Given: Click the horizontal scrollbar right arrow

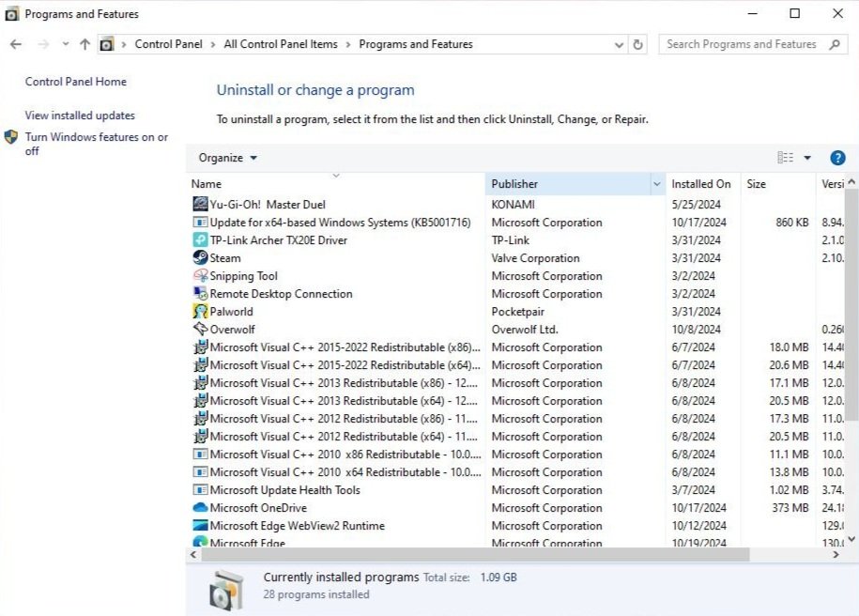Looking at the screenshot, I should click(x=836, y=555).
